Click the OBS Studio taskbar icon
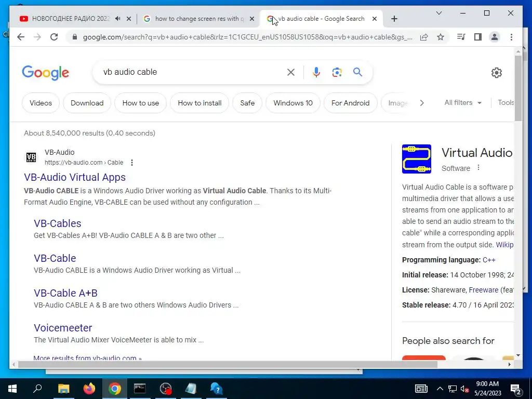Image resolution: width=532 pixels, height=399 pixels. pyautogui.click(x=166, y=389)
